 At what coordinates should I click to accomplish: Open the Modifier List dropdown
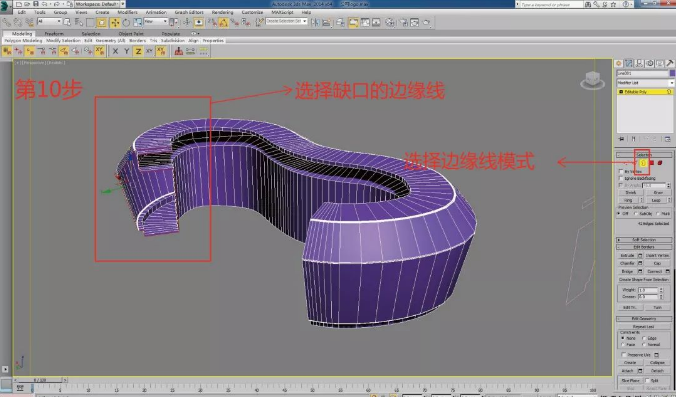point(645,82)
